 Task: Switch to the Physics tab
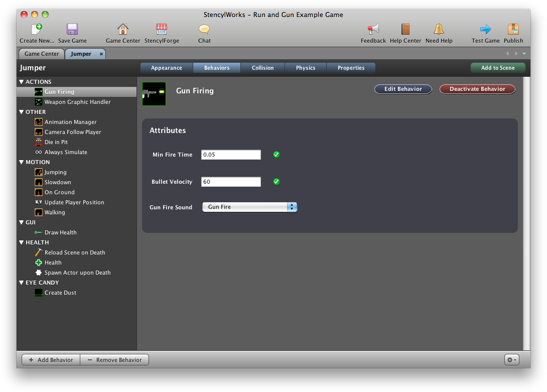point(305,68)
